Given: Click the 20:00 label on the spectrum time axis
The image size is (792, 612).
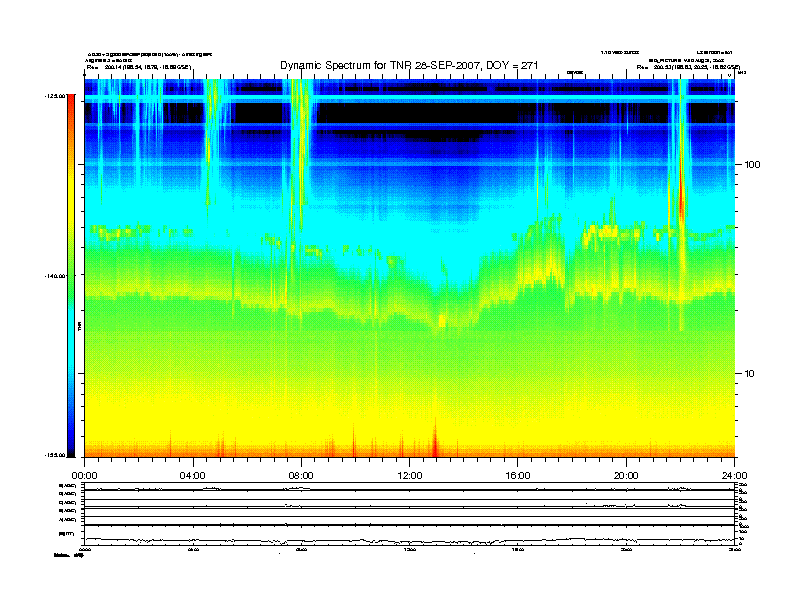Looking at the screenshot, I should [626, 476].
